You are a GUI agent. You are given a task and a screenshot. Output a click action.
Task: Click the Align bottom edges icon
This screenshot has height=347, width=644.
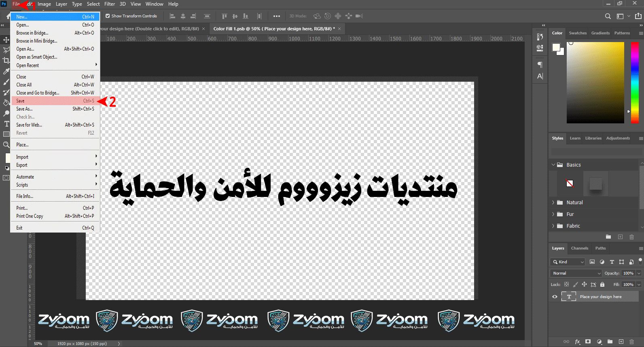[x=246, y=16]
